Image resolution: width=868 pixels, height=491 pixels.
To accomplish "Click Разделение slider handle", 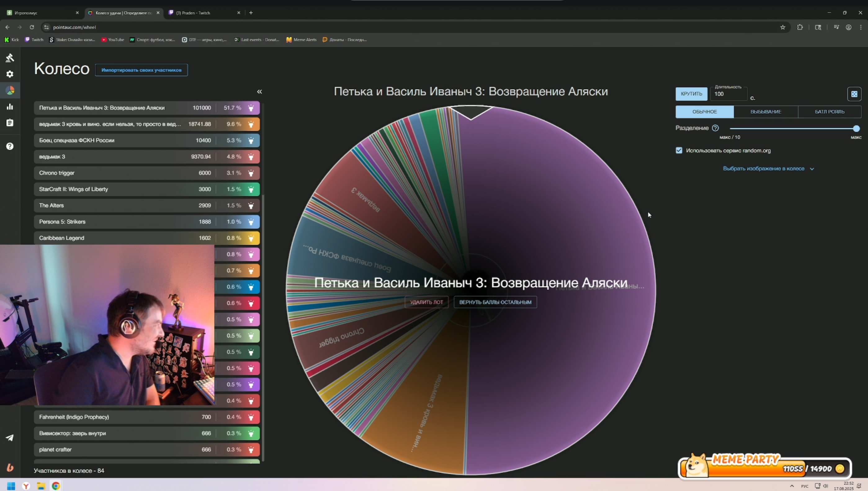I will 856,128.
